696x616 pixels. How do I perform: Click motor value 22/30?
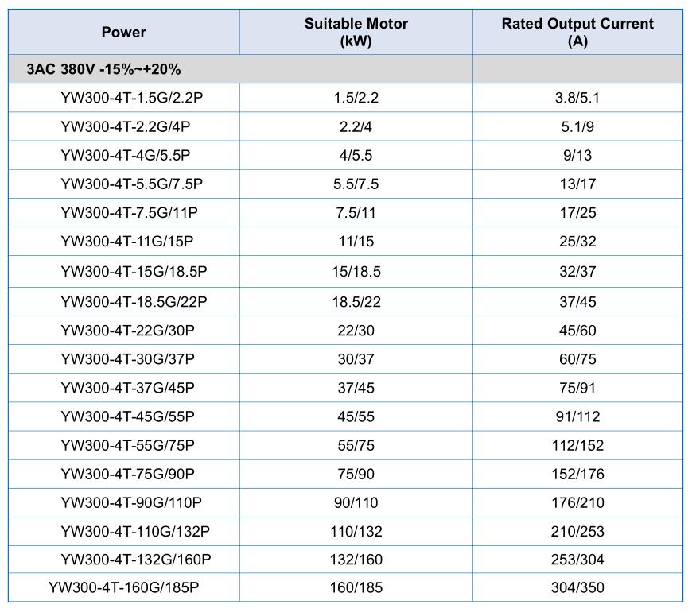[x=356, y=331]
